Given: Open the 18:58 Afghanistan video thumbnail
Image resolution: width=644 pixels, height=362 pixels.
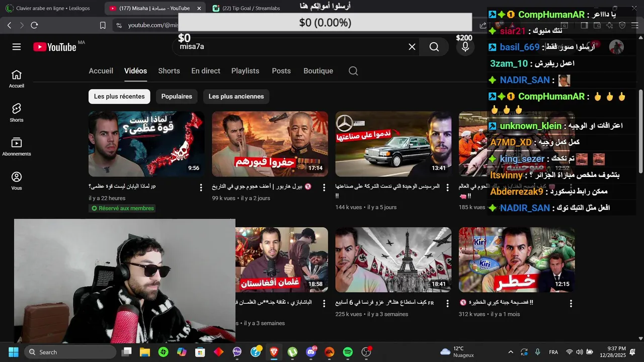Looking at the screenshot, I should click(x=282, y=260).
